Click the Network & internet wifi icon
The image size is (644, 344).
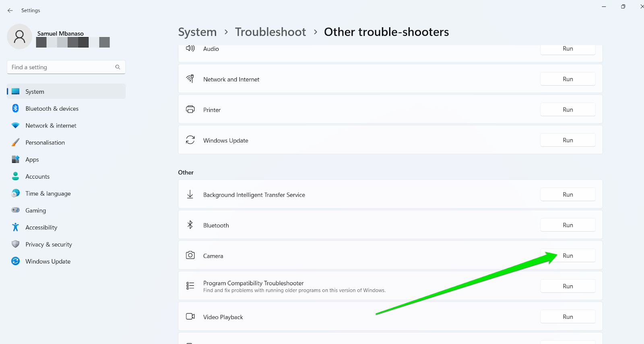(x=16, y=126)
